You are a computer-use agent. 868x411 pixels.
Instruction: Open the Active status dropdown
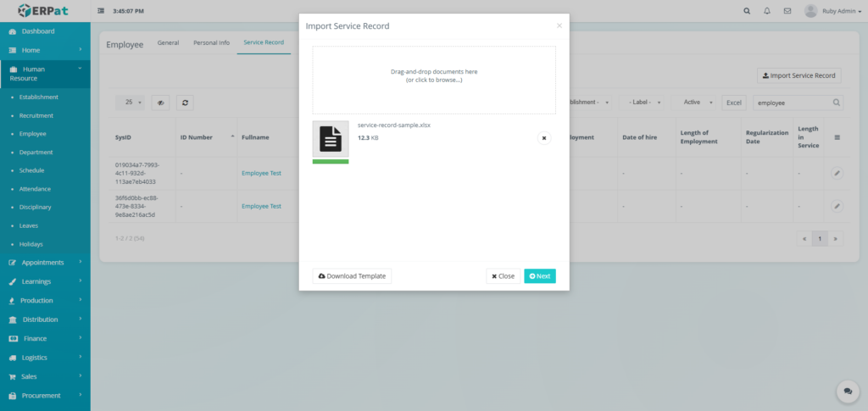click(693, 103)
